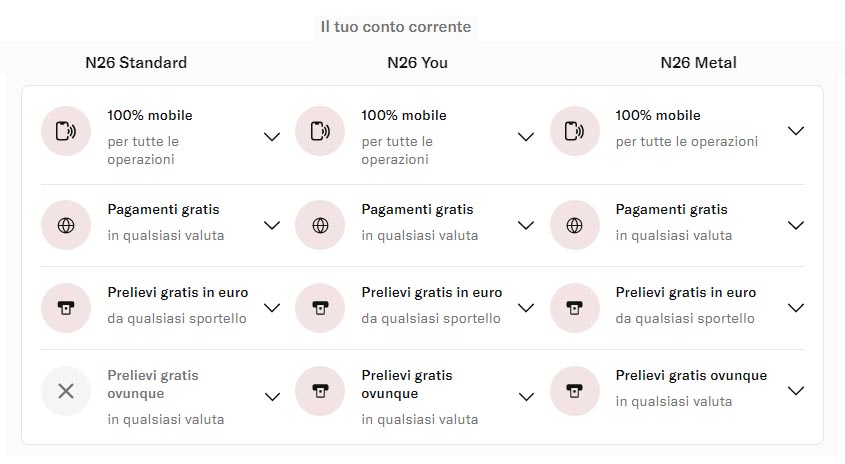845x464 pixels.
Task: Click N26 Metal ATM icon for Prelievi gratis ovunque
Action: click(x=574, y=391)
